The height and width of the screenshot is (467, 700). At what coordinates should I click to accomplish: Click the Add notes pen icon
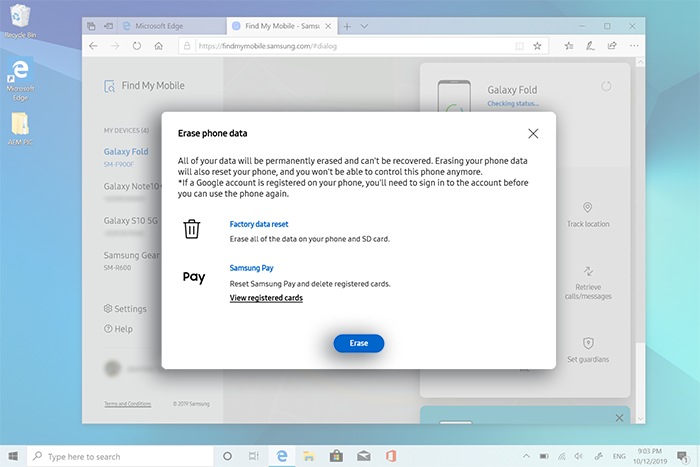tap(590, 46)
